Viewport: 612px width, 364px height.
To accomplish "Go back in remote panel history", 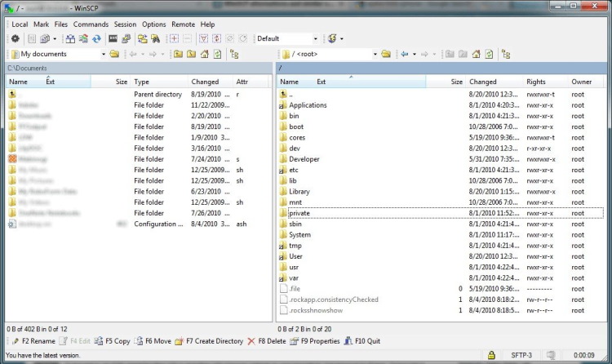I will (405, 54).
